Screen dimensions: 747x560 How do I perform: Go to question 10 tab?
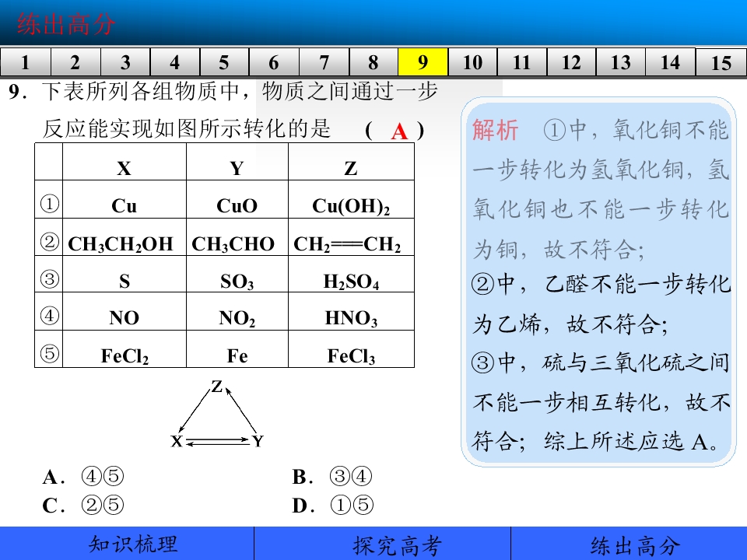pyautogui.click(x=472, y=62)
